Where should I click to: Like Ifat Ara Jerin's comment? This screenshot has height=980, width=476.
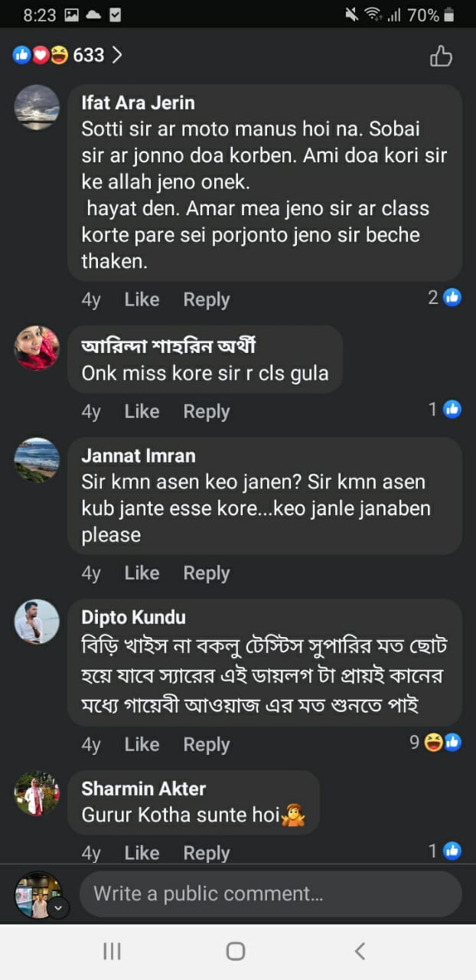tap(142, 299)
